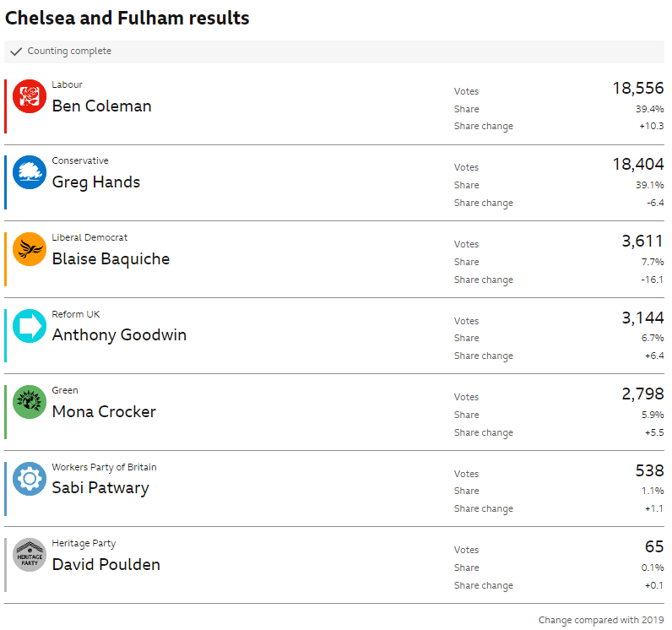
Task: Click the Green Party globe logo
Action: pyautogui.click(x=30, y=402)
